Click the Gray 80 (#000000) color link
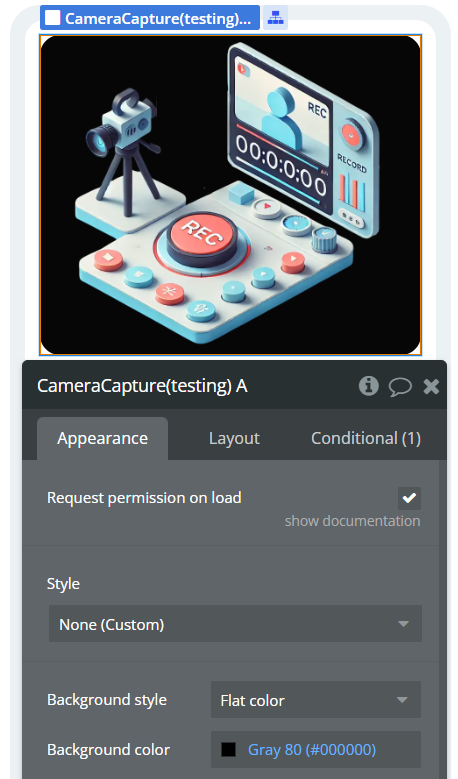The height and width of the screenshot is (779, 458). pyautogui.click(x=311, y=749)
